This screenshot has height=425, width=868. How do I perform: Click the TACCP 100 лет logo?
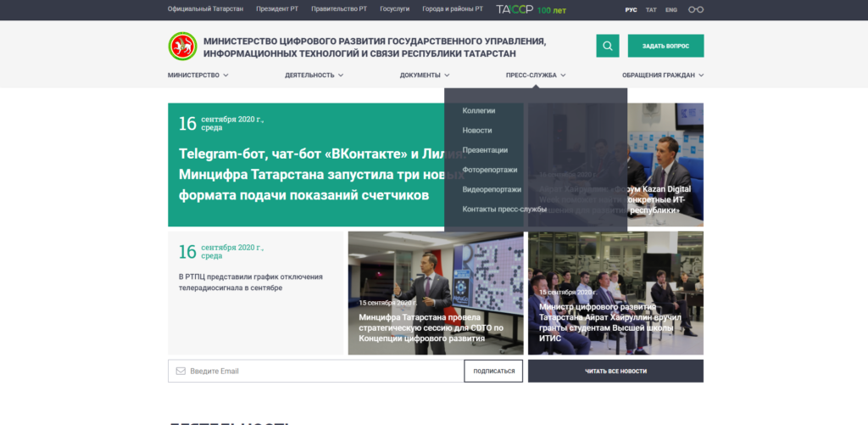click(531, 10)
